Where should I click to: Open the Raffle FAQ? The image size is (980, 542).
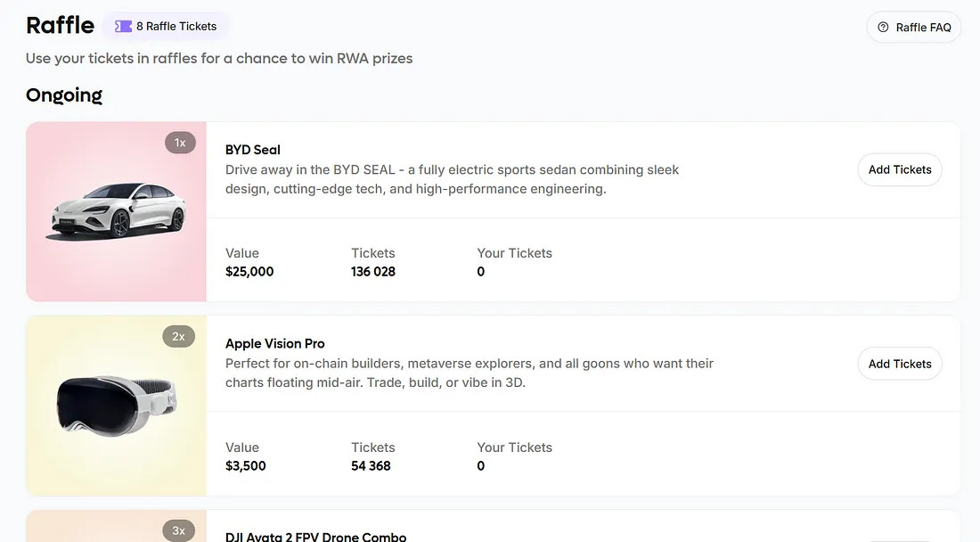click(914, 28)
